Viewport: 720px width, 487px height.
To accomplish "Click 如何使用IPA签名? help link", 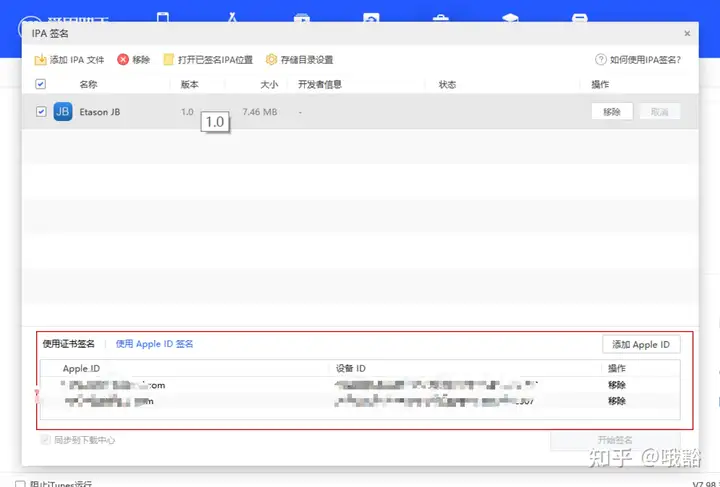I will click(x=645, y=60).
